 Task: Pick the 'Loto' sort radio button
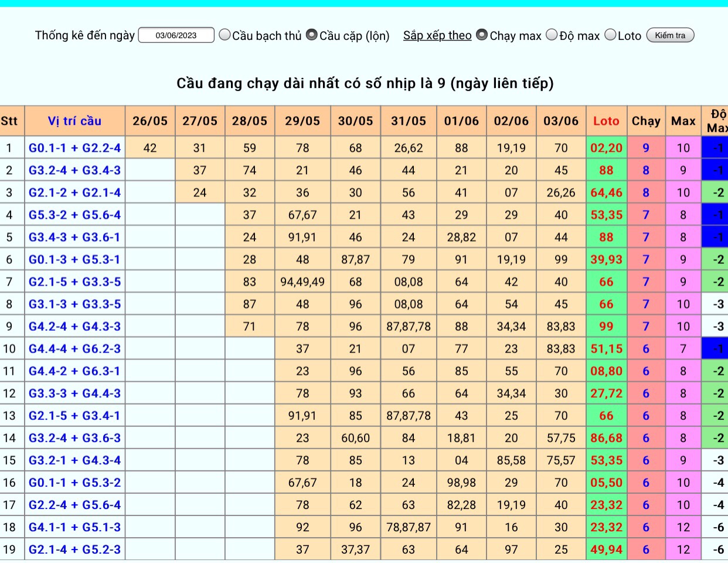coord(610,35)
